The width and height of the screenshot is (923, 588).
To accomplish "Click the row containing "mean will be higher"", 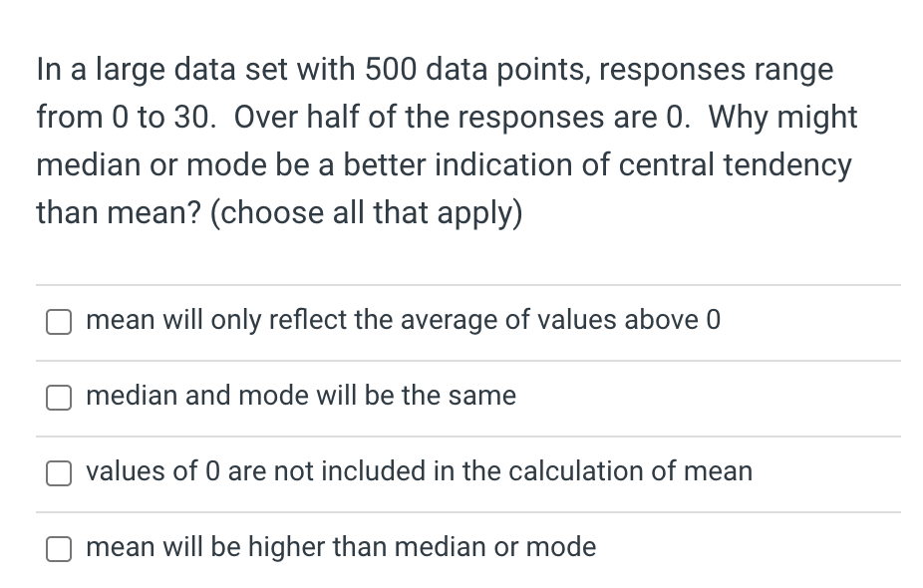I will point(341,547).
